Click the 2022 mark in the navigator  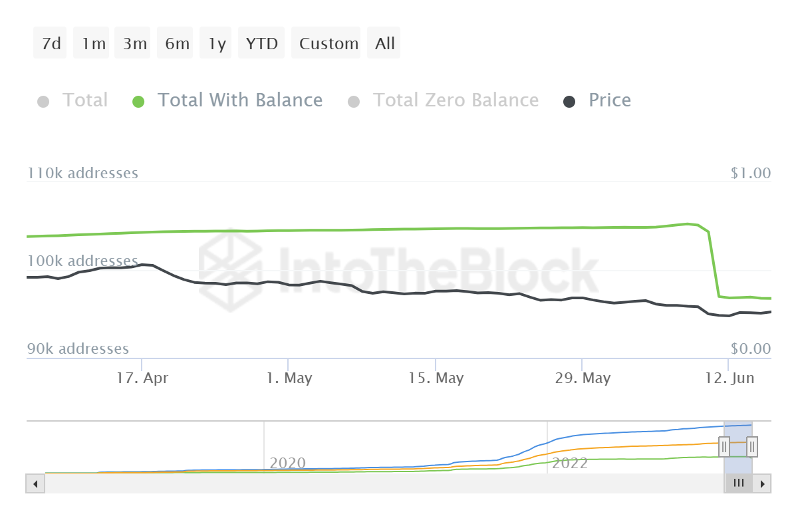click(x=570, y=463)
